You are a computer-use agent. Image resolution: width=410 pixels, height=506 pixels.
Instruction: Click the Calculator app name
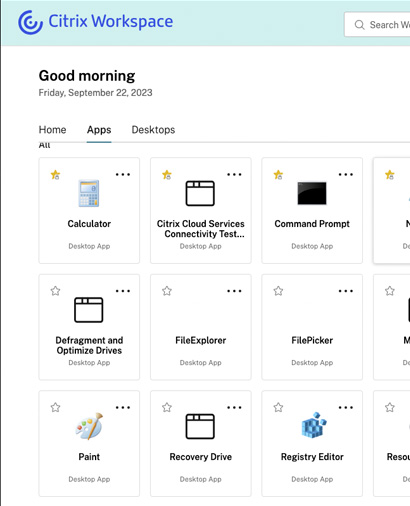coord(89,224)
